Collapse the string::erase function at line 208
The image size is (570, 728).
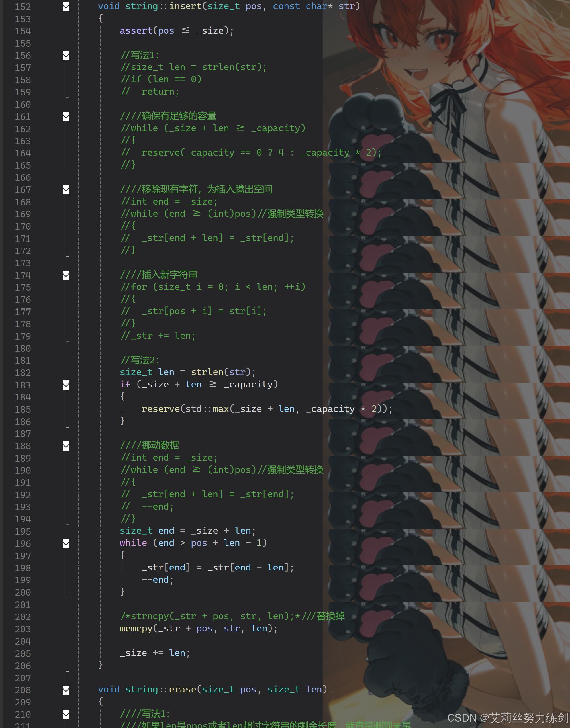click(66, 690)
